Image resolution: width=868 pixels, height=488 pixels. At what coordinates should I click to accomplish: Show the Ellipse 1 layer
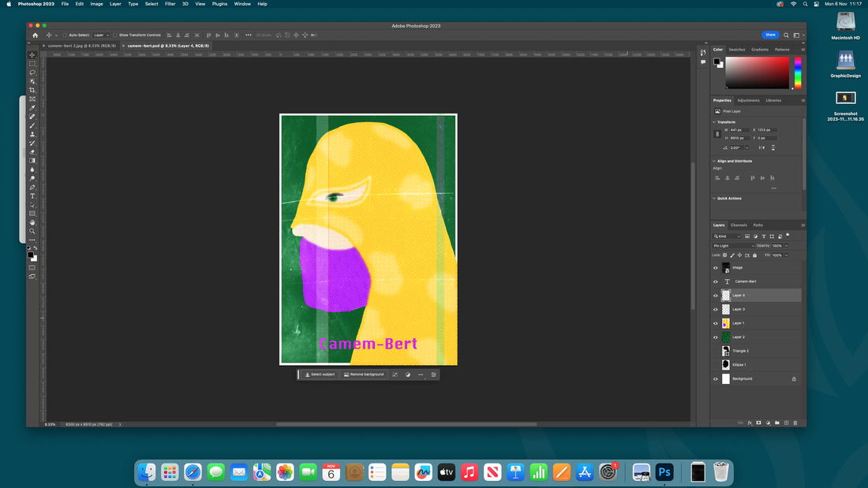(x=715, y=364)
